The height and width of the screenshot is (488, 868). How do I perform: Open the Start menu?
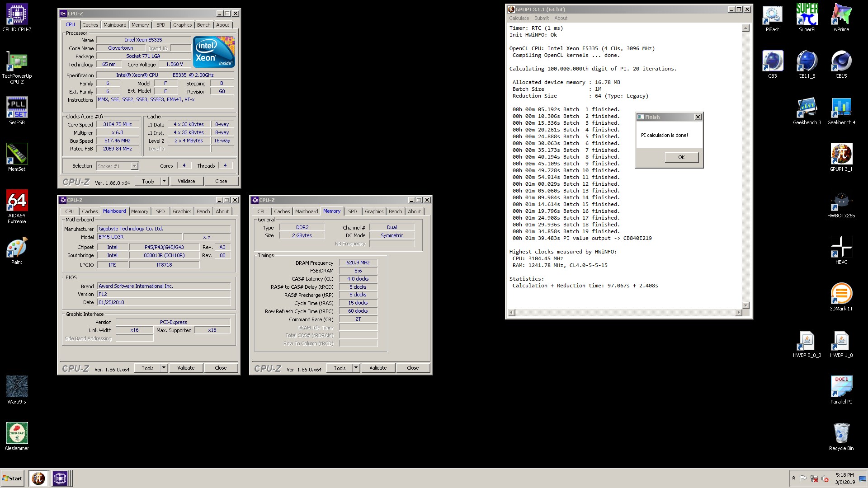[x=13, y=478]
